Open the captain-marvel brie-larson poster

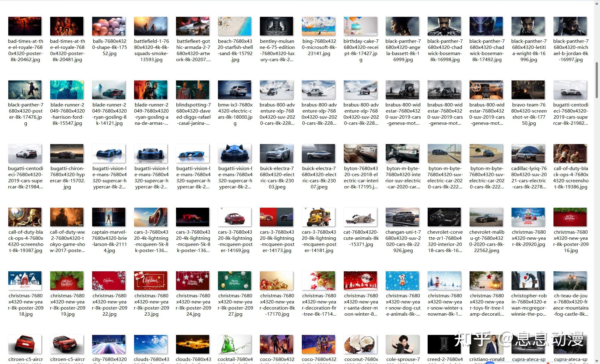click(109, 217)
